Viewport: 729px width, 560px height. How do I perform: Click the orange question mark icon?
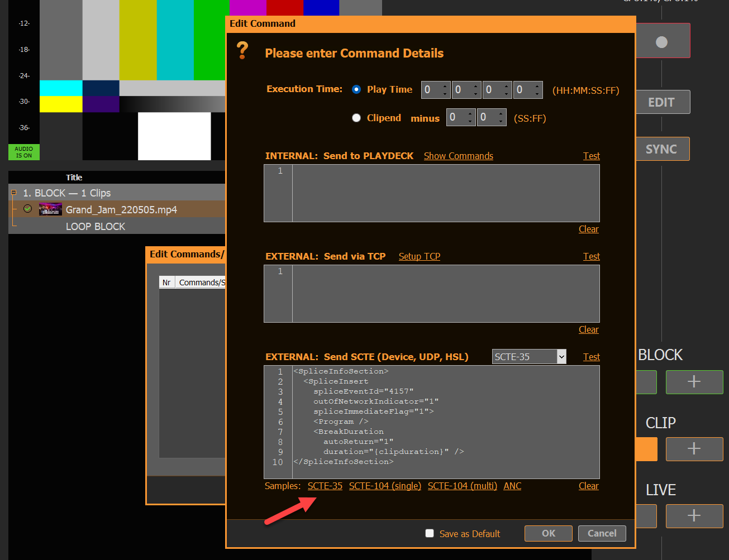242,50
